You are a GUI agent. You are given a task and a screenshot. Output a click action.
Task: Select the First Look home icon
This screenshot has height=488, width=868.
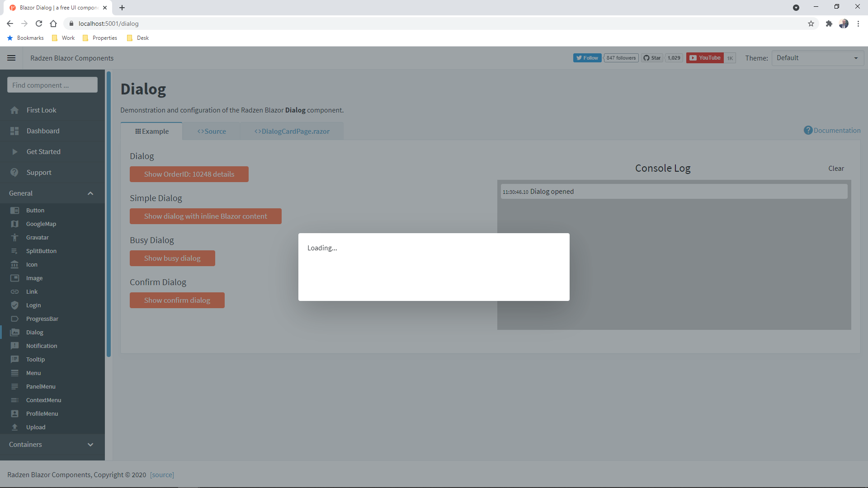(x=14, y=110)
